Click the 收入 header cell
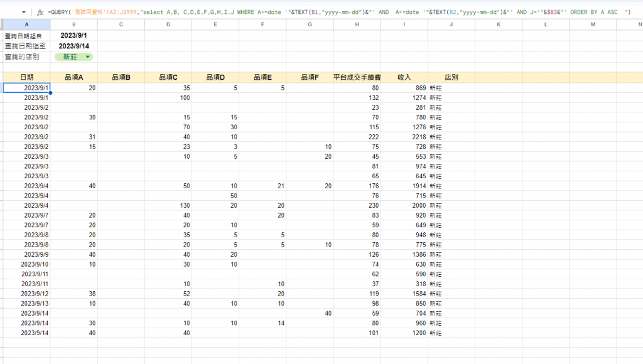This screenshot has width=643, height=364. click(x=404, y=77)
